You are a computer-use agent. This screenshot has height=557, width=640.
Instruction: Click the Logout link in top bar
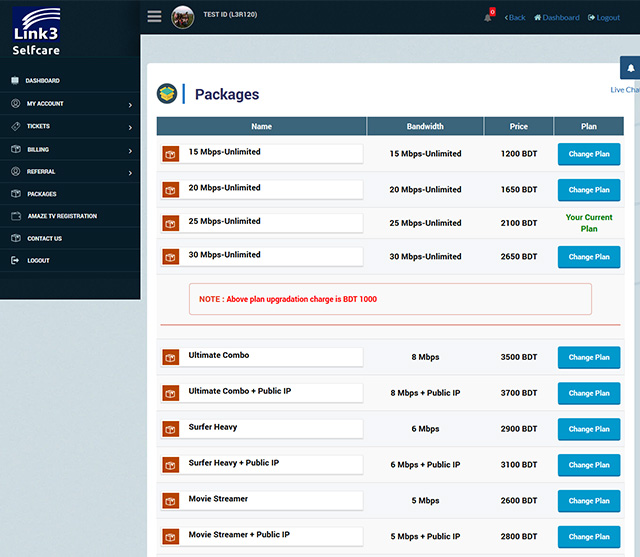point(604,17)
